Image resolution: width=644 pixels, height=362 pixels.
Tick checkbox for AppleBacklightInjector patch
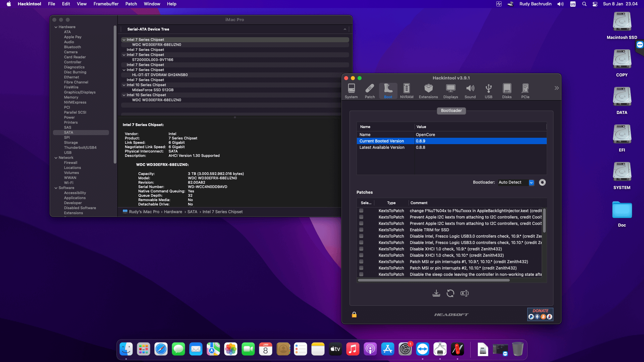pyautogui.click(x=361, y=211)
